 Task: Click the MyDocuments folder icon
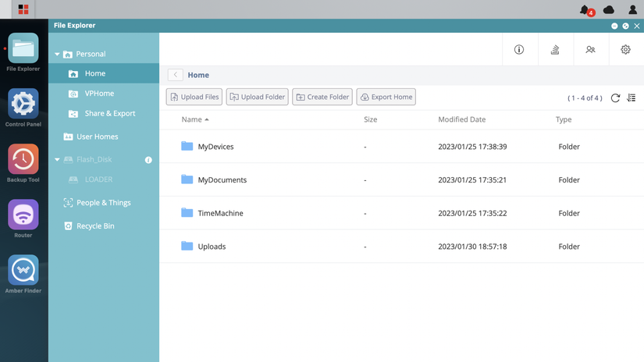coord(187,179)
